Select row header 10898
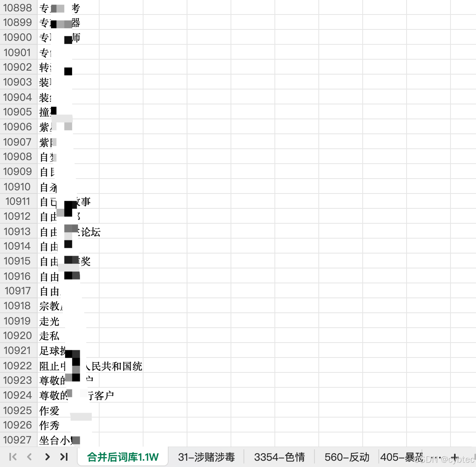The image size is (476, 467). click(18, 7)
